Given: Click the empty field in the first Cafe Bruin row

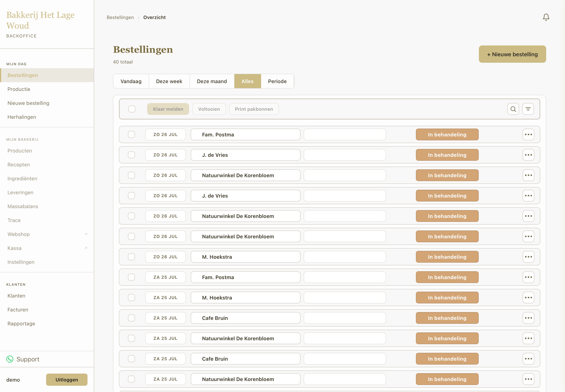Looking at the screenshot, I should point(345,318).
